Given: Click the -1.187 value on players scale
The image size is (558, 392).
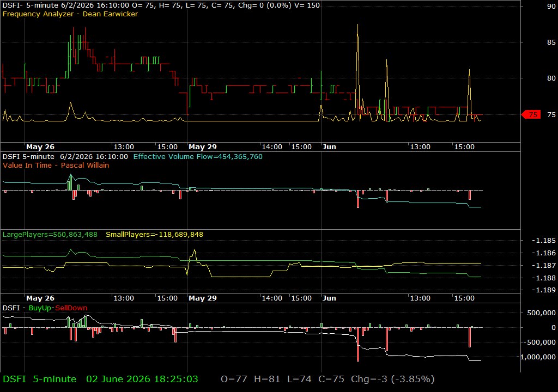Looking at the screenshot, I should 543,265.
